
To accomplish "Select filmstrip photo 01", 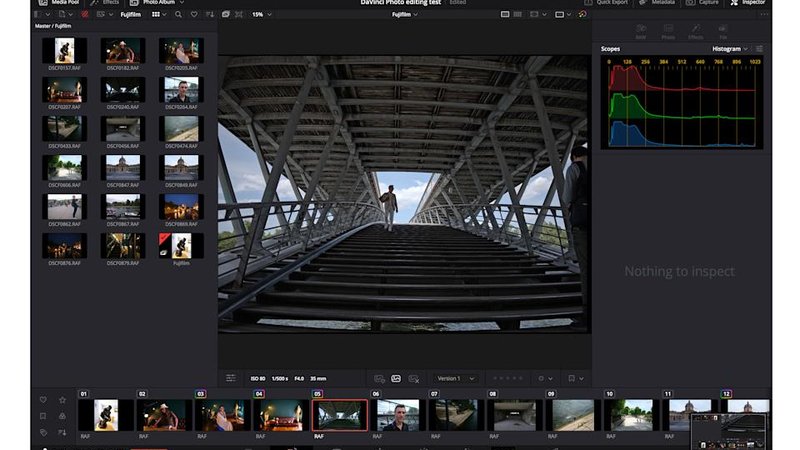I will pyautogui.click(x=106, y=415).
